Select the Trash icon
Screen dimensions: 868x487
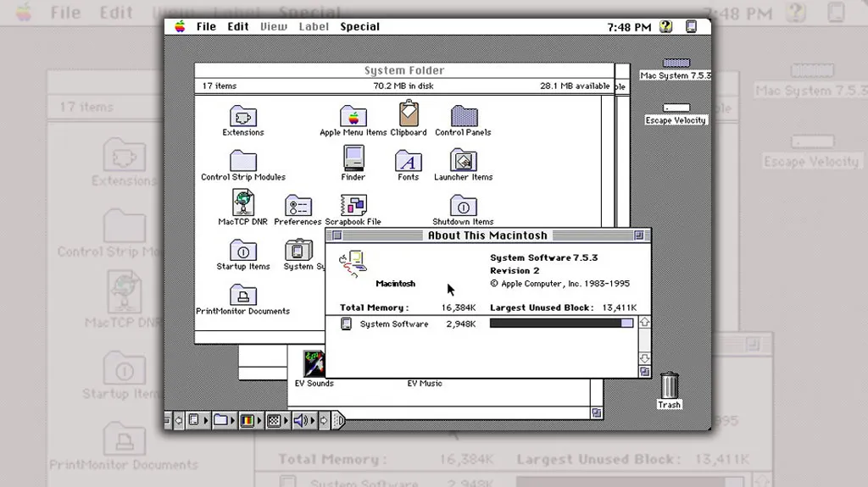click(x=670, y=385)
